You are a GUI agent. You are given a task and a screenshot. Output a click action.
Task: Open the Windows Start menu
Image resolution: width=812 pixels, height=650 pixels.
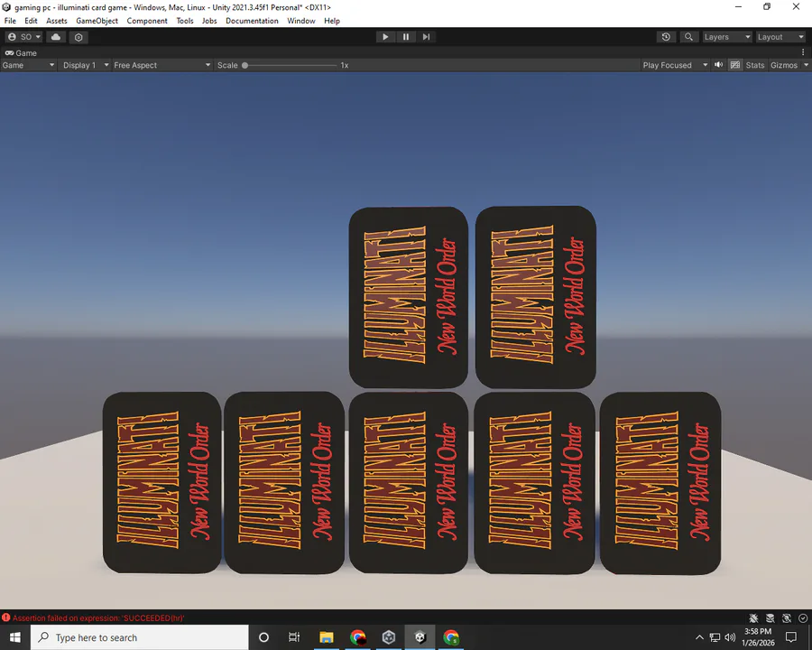(15, 637)
